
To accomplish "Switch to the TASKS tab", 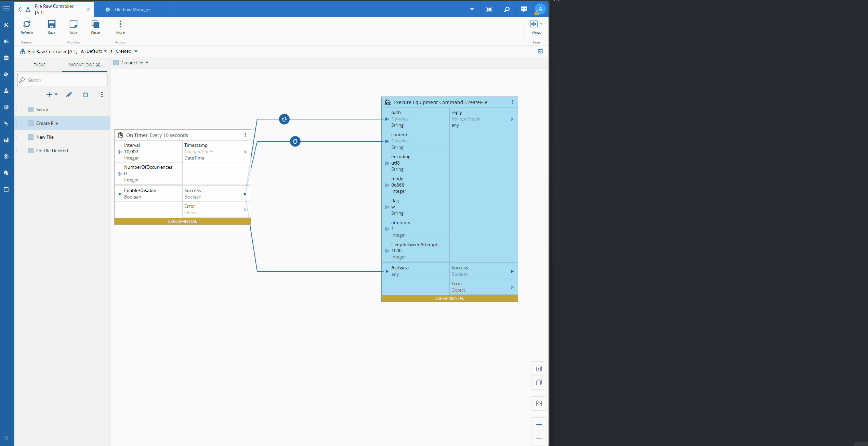I will [x=39, y=65].
